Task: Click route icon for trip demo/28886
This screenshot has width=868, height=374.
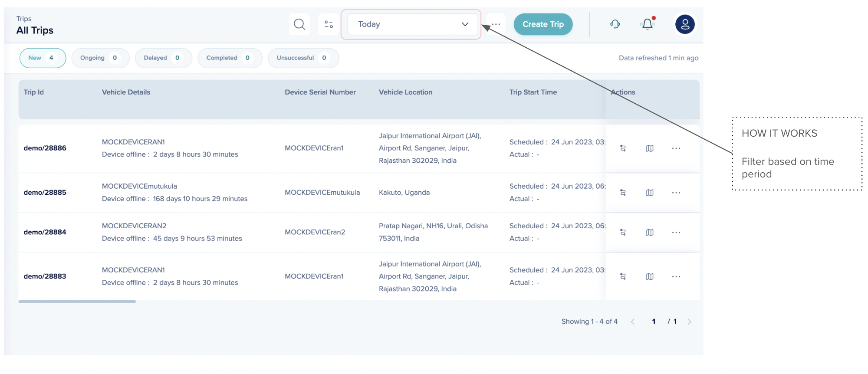Action: [623, 148]
